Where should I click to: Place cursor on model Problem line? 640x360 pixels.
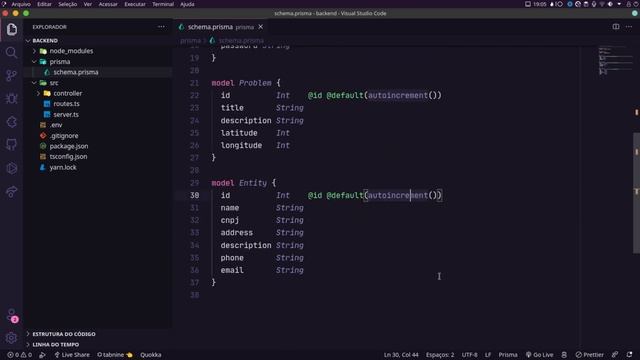coord(246,83)
